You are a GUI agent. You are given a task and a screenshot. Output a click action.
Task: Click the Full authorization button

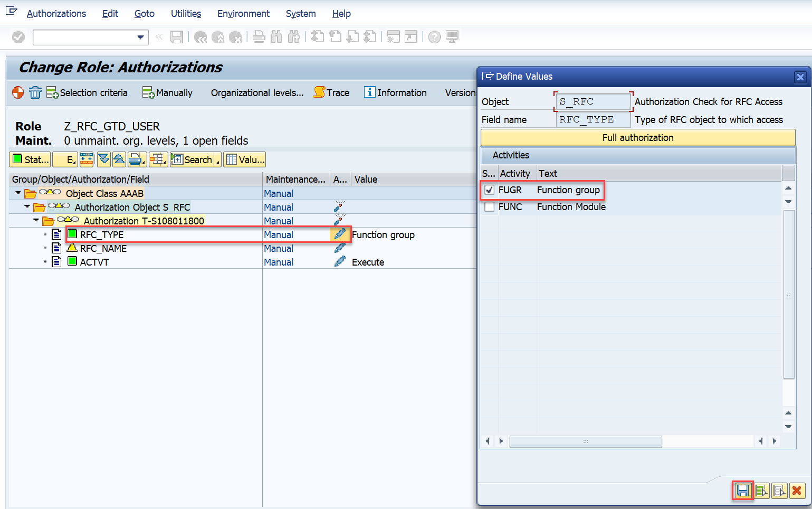tap(637, 138)
